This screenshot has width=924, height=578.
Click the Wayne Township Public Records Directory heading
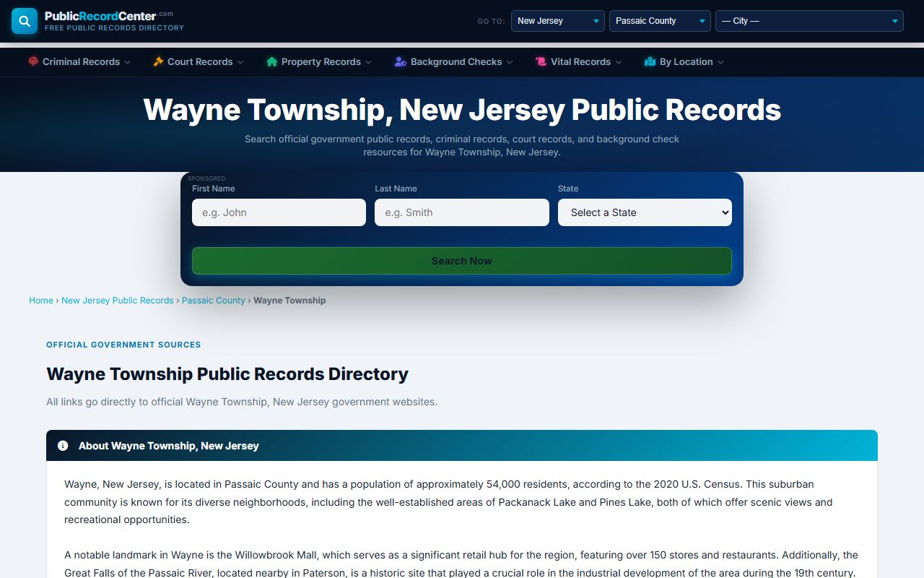click(x=227, y=374)
